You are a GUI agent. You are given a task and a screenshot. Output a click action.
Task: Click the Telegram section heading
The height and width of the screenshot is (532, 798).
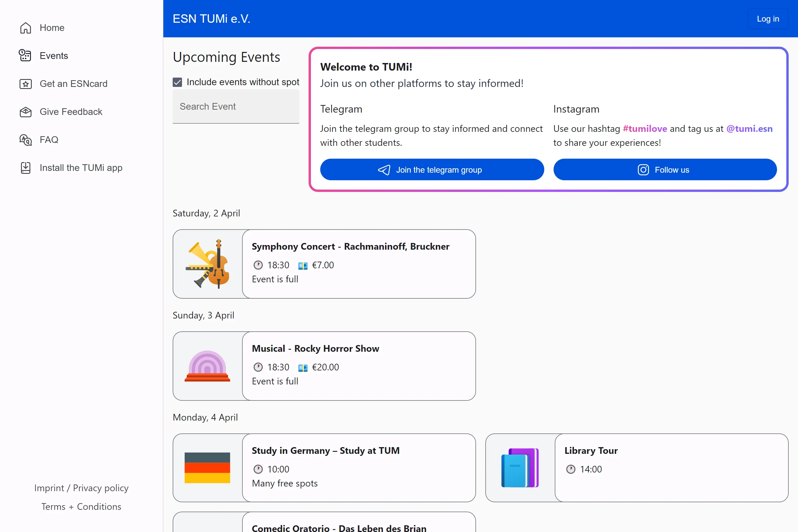pos(341,109)
